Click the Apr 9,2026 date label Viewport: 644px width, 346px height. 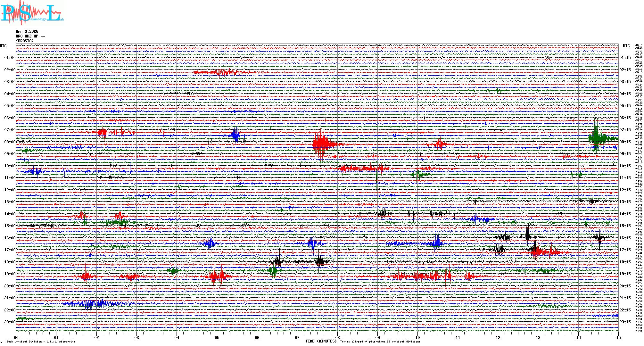(x=27, y=31)
